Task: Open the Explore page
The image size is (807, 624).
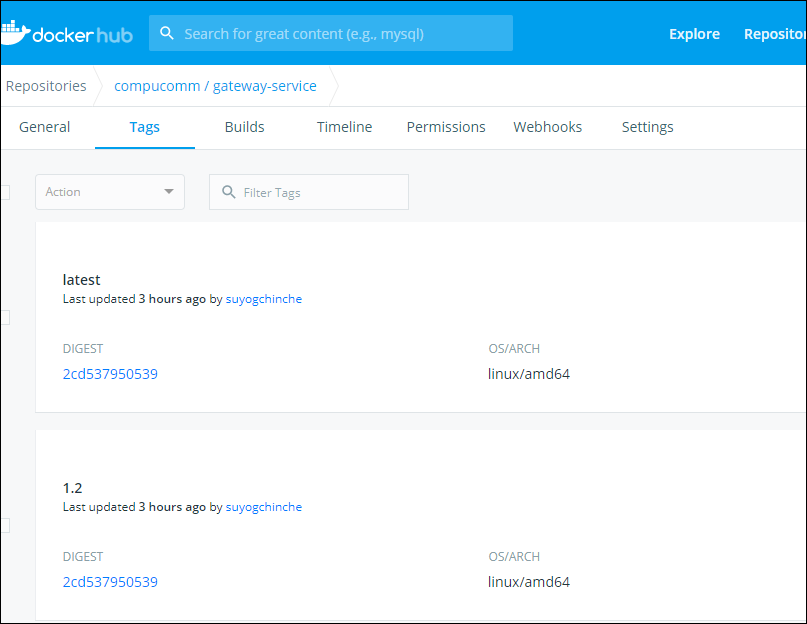Action: click(694, 34)
